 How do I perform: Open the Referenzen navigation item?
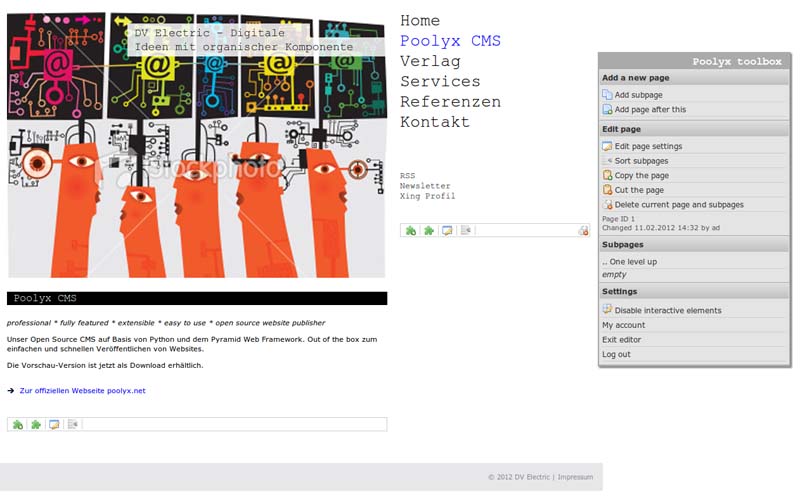[451, 102]
